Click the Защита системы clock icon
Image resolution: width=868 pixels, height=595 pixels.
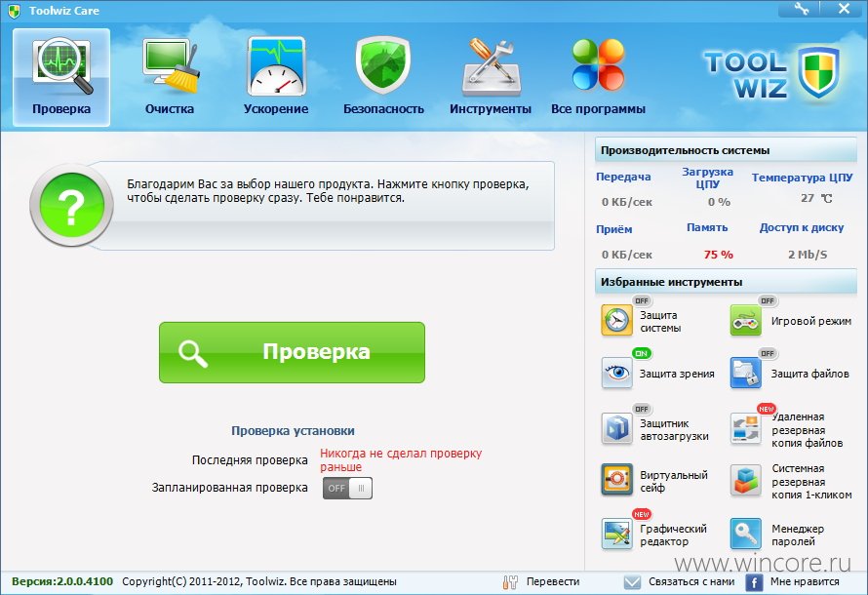(x=616, y=320)
